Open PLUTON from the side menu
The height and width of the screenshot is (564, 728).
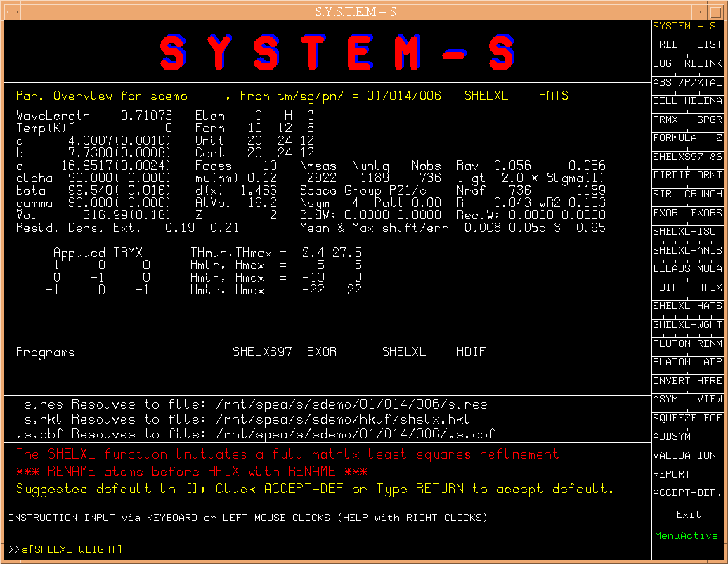point(670,343)
